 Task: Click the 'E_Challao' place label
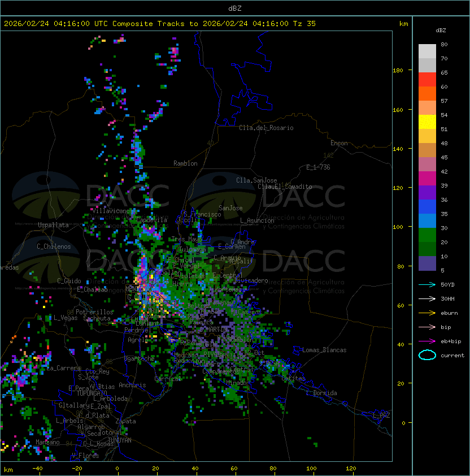tap(92, 289)
